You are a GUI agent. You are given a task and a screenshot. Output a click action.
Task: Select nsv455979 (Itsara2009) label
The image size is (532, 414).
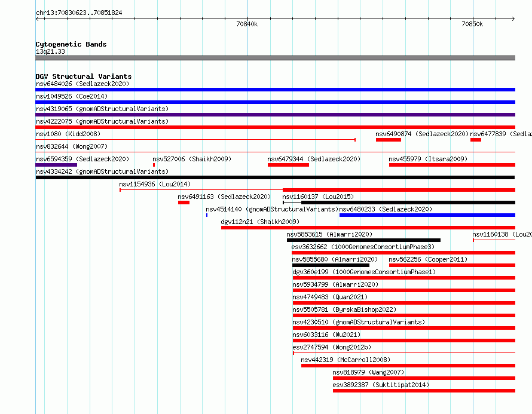[428, 159]
